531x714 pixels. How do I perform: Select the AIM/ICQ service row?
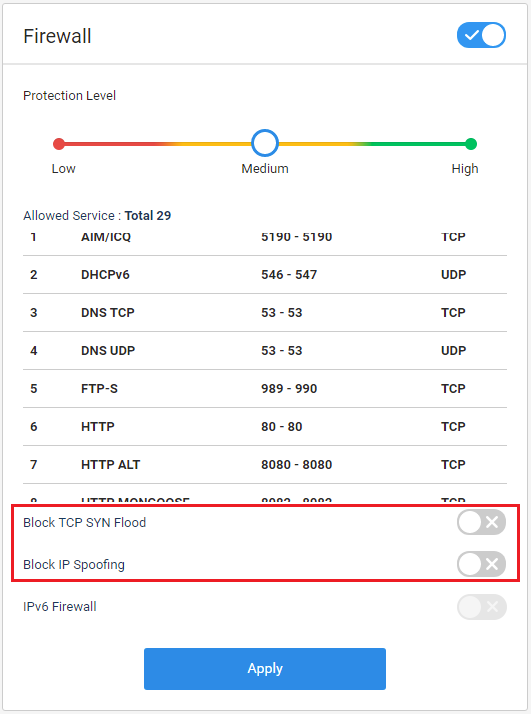265,240
